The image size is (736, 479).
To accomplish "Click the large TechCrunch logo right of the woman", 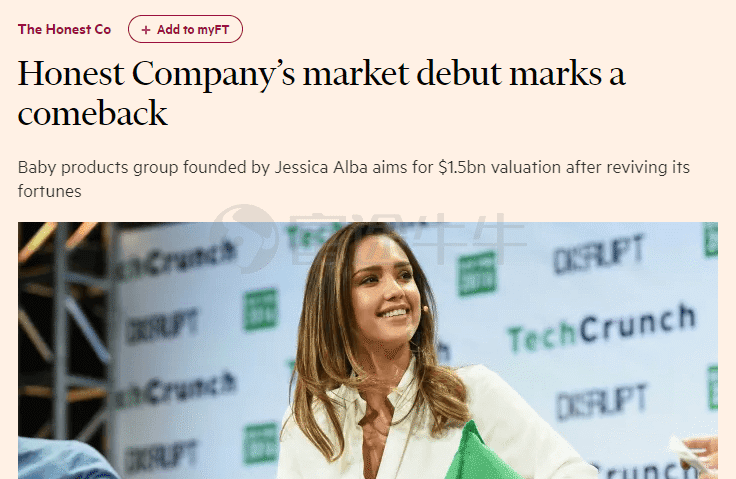I will point(602,327).
